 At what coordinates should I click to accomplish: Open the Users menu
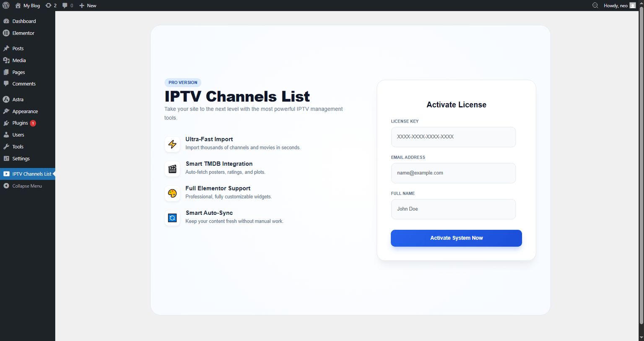tap(28, 135)
